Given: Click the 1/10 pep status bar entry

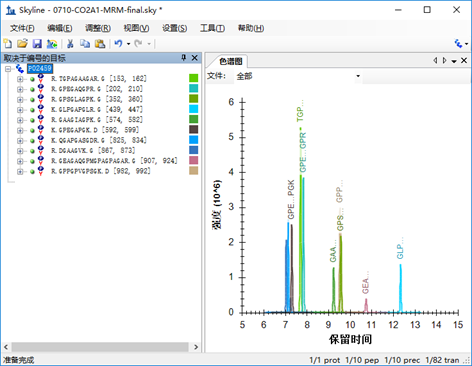Looking at the screenshot, I should [x=362, y=360].
